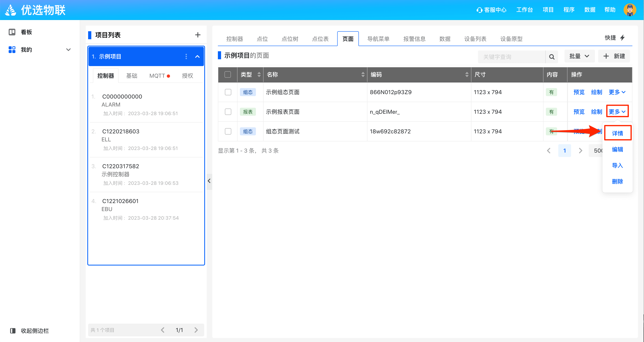Image resolution: width=644 pixels, height=342 pixels.
Task: Open the three-dot menu on 示例项目
Action: coord(186,56)
